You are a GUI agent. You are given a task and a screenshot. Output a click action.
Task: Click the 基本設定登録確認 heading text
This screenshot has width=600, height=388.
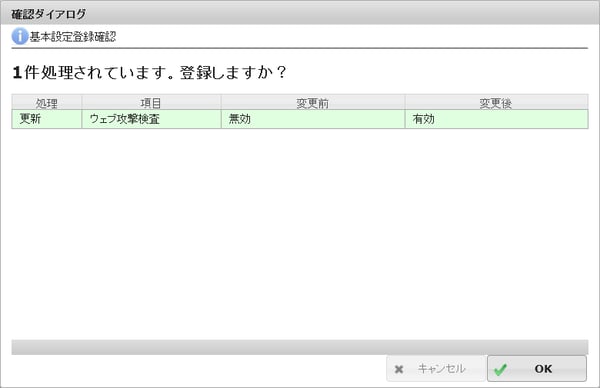73,37
